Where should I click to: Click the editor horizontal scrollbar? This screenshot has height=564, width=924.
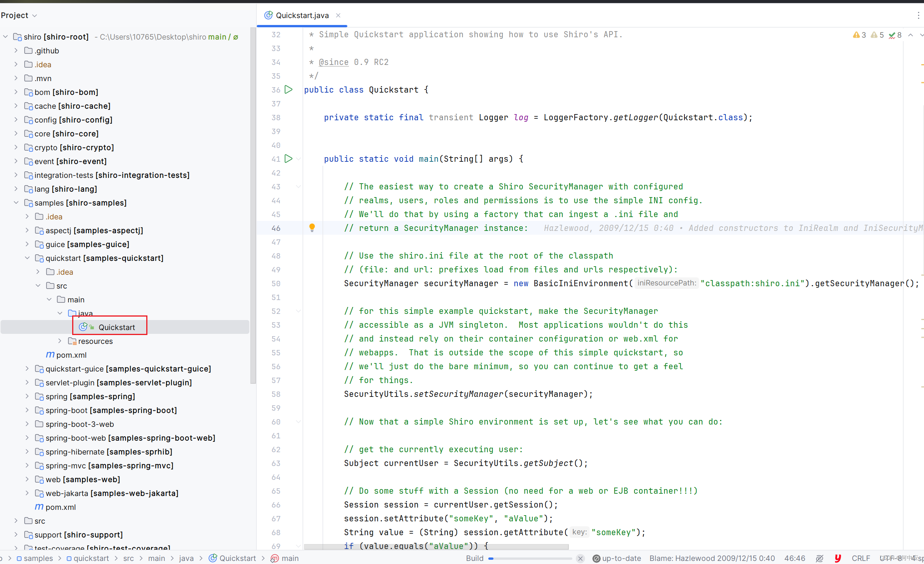coord(436,546)
